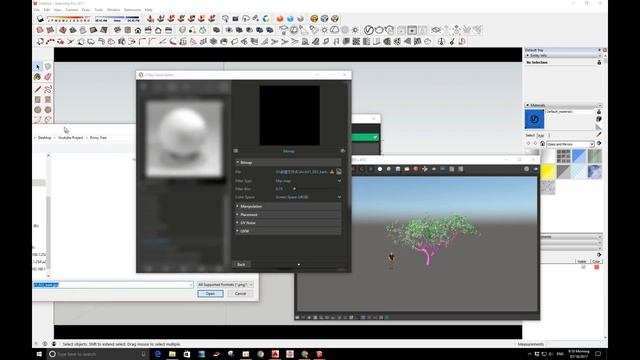Open bitmap file browse icon in V-Ray editor
The height and width of the screenshot is (360, 640).
point(339,172)
